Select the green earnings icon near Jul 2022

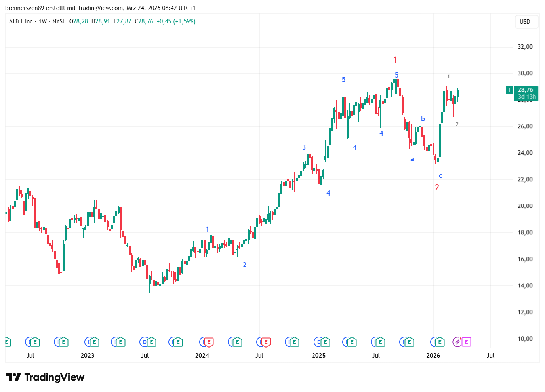(35, 342)
